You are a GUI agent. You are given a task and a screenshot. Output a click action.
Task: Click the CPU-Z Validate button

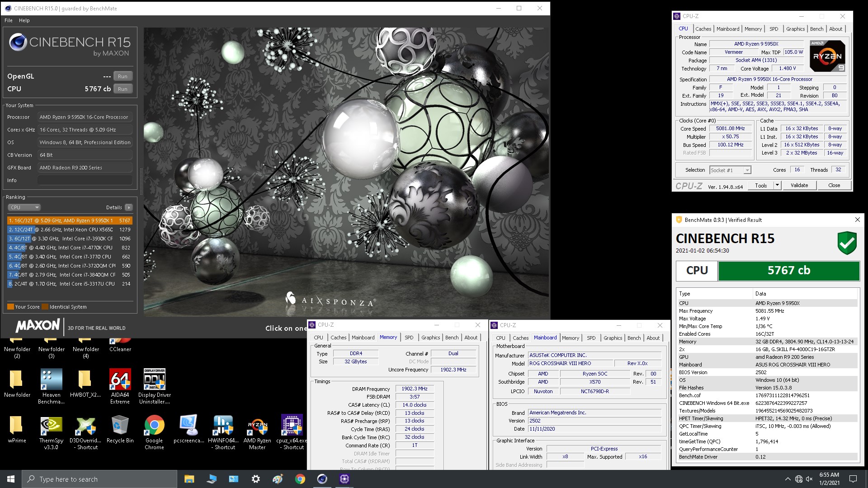(799, 185)
